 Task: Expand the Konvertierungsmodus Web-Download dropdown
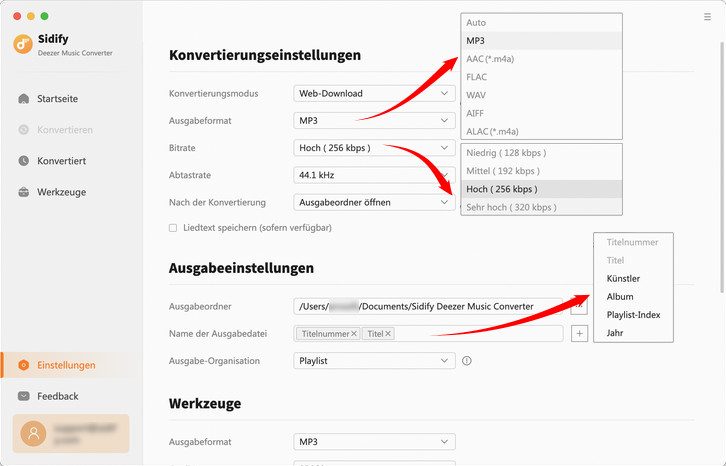pos(374,94)
